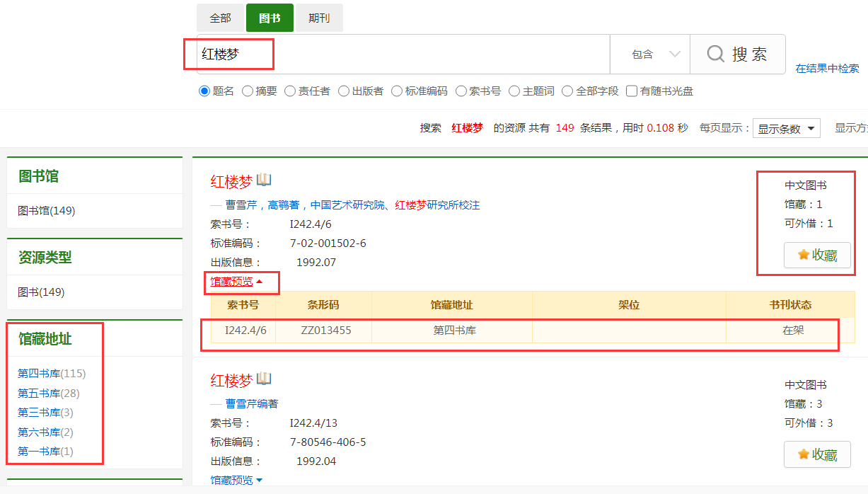
Task: Enable the 有随书光盘 checkbox
Action: (632, 91)
